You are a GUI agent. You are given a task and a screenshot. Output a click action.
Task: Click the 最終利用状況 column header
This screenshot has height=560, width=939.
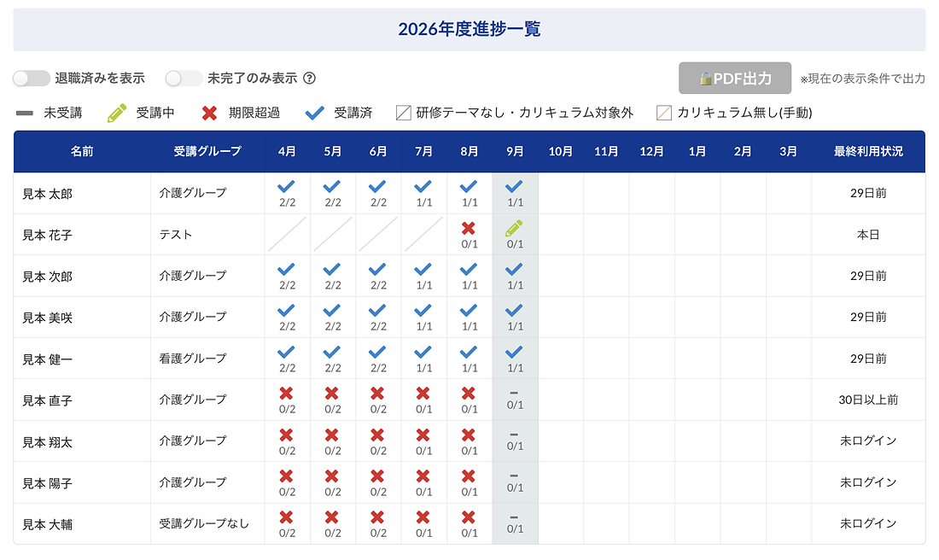[868, 152]
